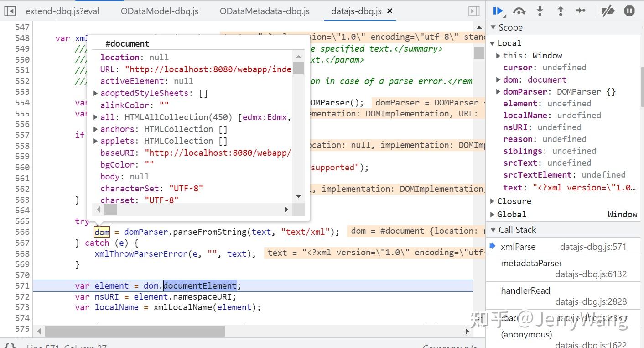Screen dimensions: 644x348
Task: Click the Deactivate breakpoints icon
Action: [608, 11]
